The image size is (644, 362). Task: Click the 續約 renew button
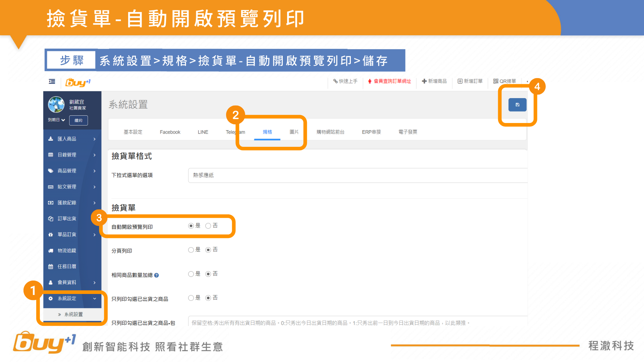[x=78, y=120]
